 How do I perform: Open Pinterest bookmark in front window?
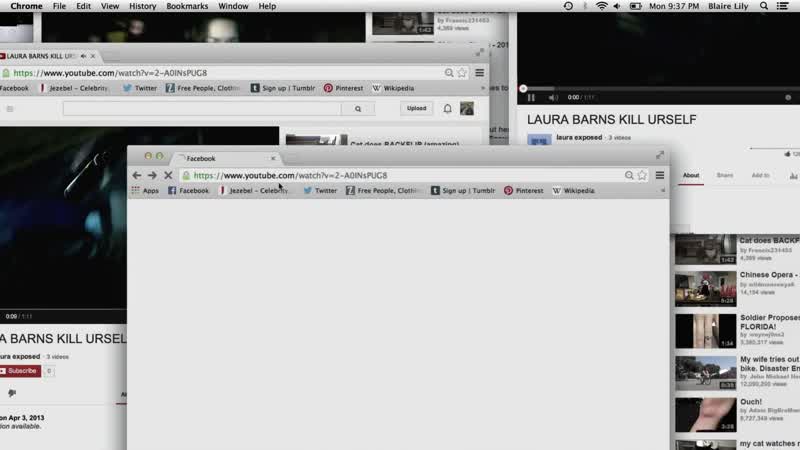tap(523, 190)
